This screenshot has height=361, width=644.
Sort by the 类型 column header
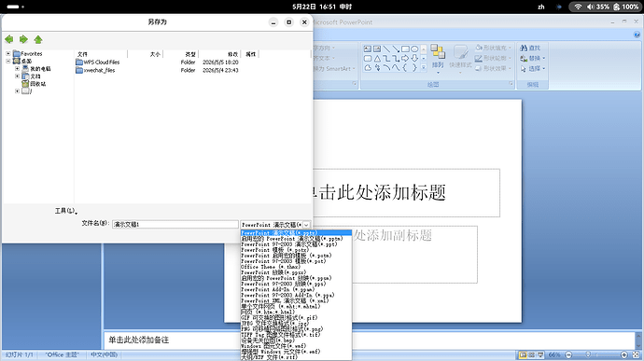(x=181, y=54)
